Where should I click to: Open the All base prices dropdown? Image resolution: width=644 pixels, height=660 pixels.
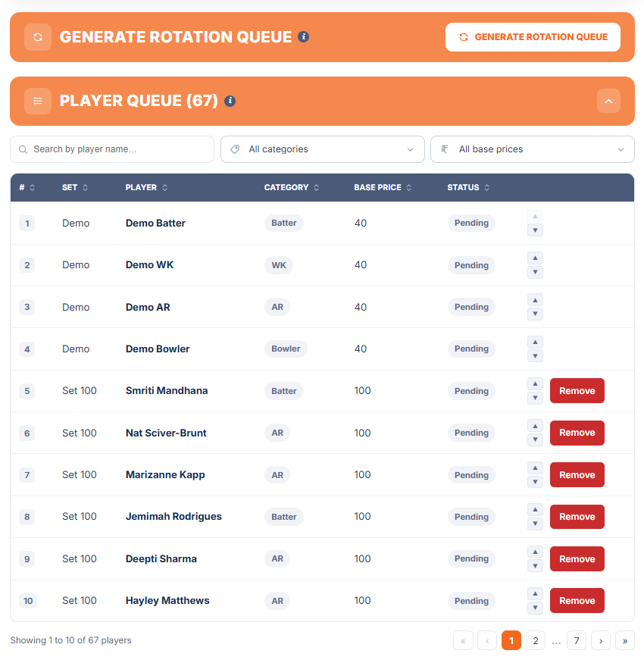(533, 149)
